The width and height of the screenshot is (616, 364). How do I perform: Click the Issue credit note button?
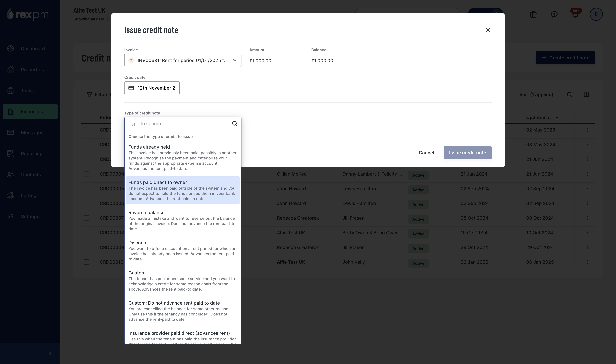[467, 153]
